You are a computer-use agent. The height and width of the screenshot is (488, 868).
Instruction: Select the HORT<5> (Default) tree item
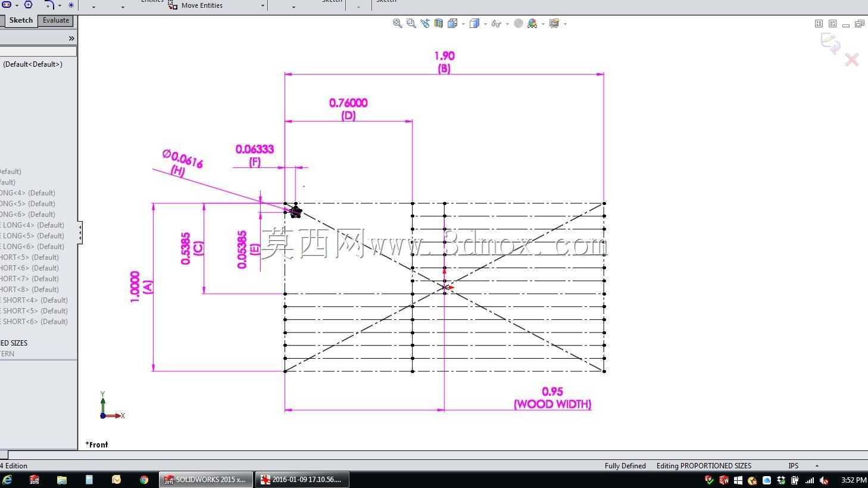click(x=29, y=257)
